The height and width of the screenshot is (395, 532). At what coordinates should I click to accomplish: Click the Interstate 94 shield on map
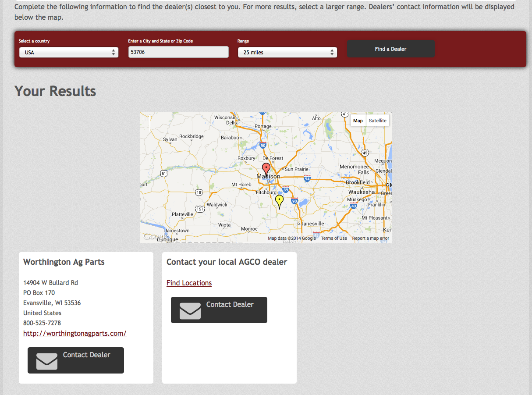click(307, 178)
